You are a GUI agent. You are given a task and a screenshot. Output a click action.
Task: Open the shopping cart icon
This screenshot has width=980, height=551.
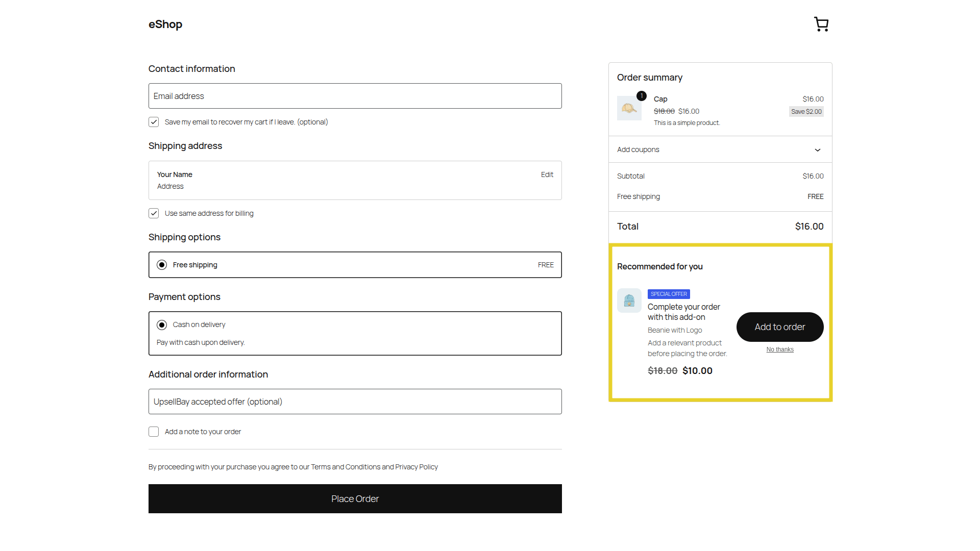click(x=821, y=24)
